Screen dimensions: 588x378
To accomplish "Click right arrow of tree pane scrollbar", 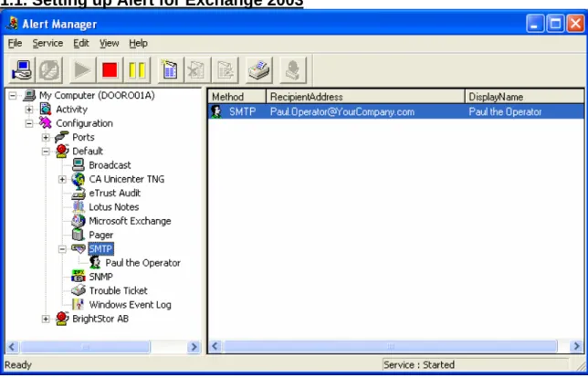I will 194,347.
